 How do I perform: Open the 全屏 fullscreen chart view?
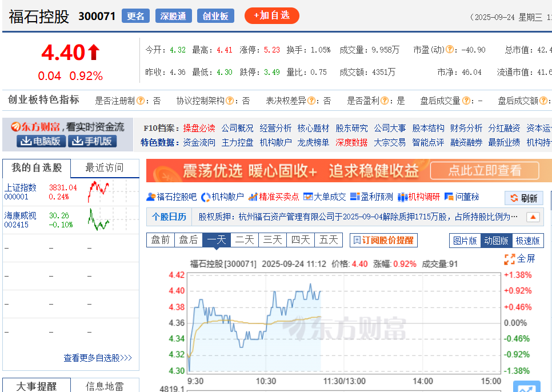tap(519, 259)
